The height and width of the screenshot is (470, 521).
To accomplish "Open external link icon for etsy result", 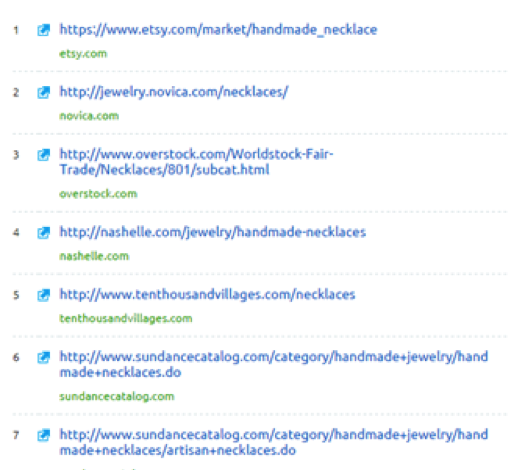I will (44, 30).
